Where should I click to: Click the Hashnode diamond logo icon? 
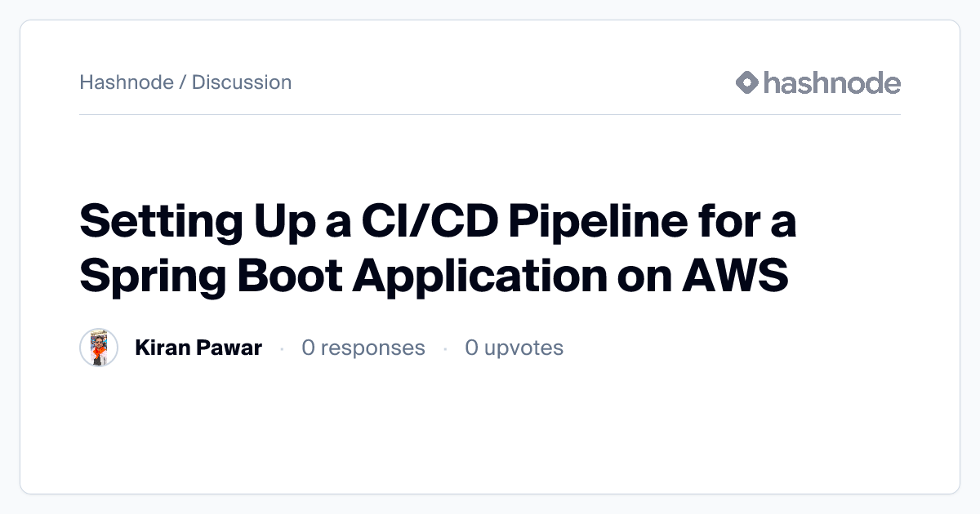[747, 82]
